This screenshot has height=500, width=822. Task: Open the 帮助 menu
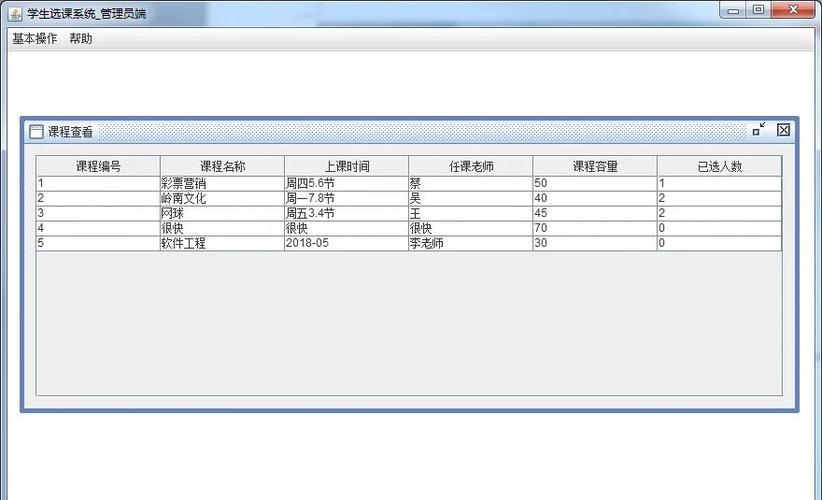[81, 39]
